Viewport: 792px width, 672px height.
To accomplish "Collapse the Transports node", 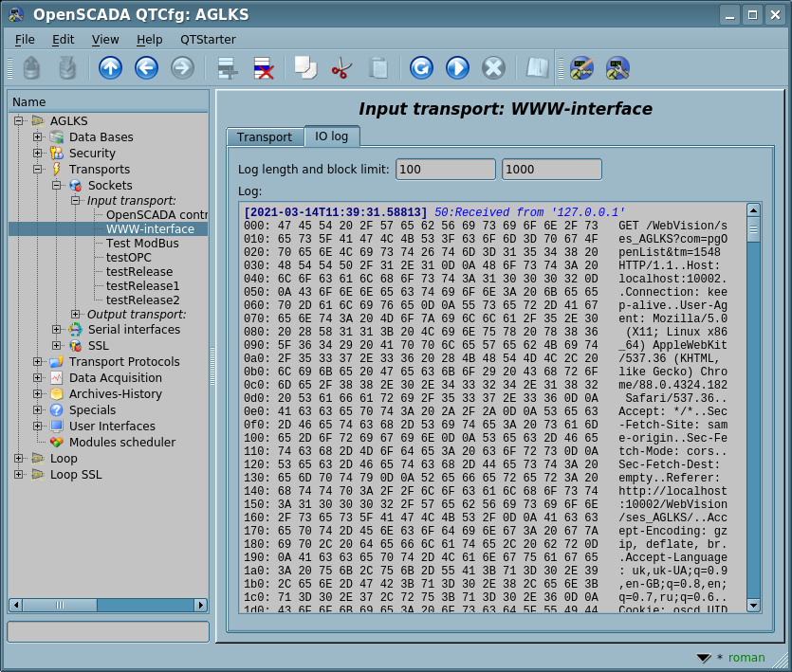I will 37,169.
